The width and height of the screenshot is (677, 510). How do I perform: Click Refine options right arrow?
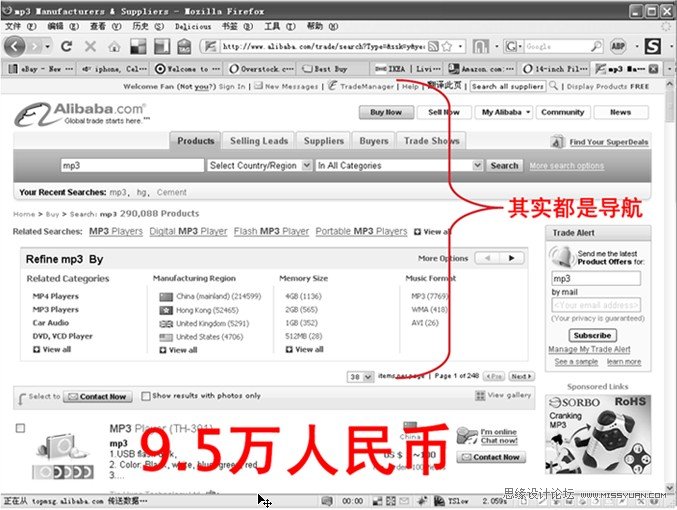[512, 258]
